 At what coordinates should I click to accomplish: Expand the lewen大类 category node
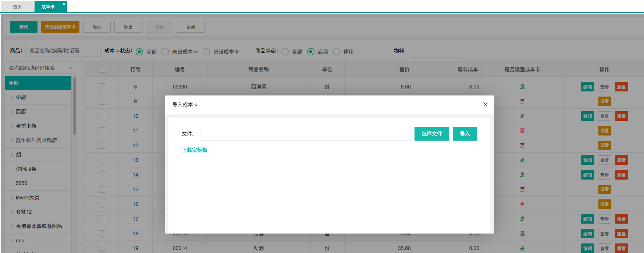(x=12, y=198)
